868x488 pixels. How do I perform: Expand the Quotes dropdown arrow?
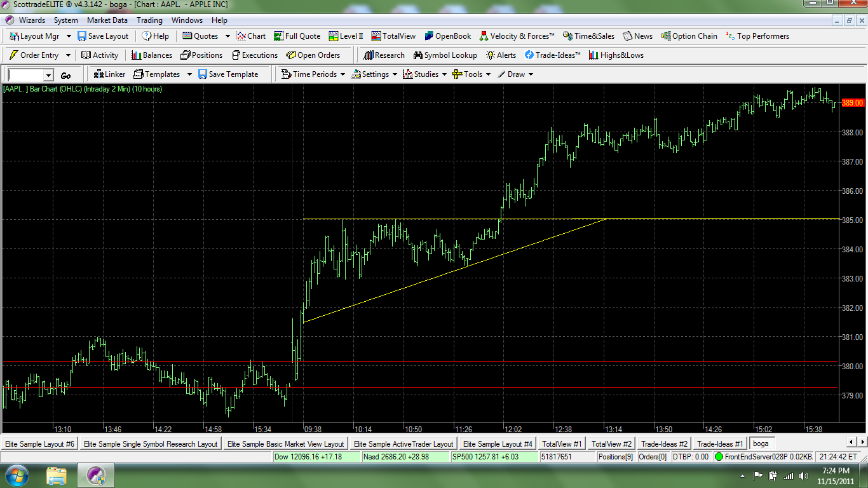227,36
